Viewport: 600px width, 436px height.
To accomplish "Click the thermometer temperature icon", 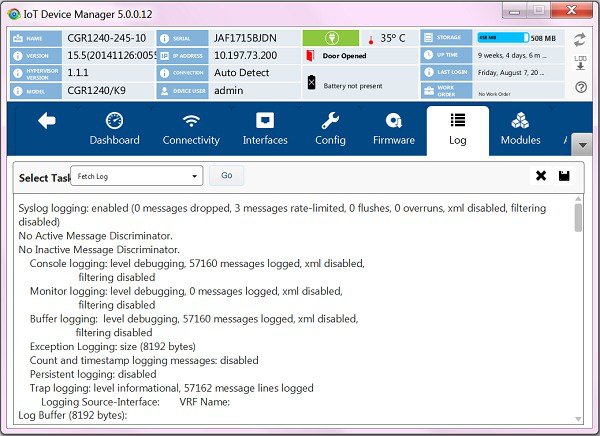I will (x=370, y=39).
